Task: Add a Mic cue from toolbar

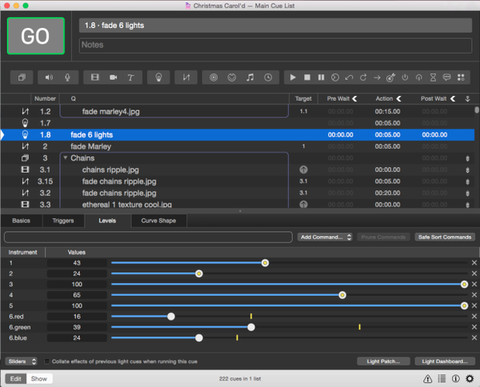Action: pos(67,78)
